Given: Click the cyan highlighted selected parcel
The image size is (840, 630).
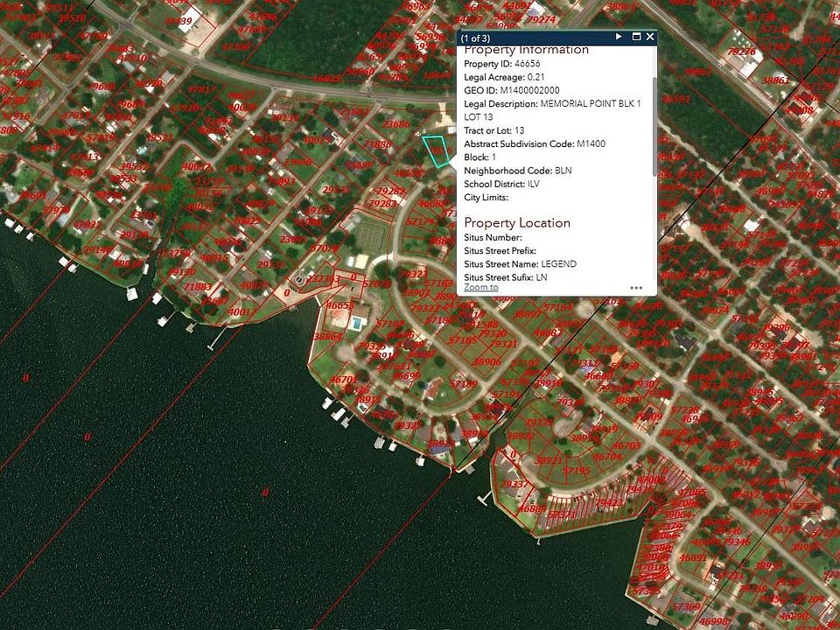Looking at the screenshot, I should [x=436, y=150].
